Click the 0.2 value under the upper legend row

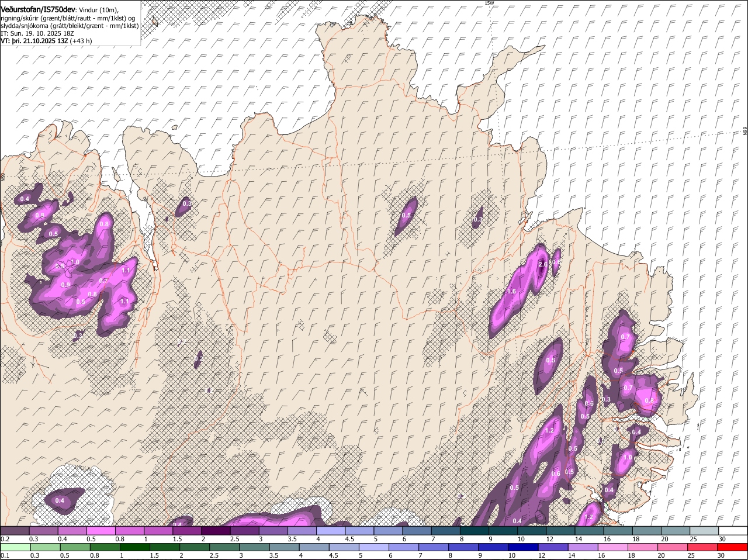tap(5, 539)
